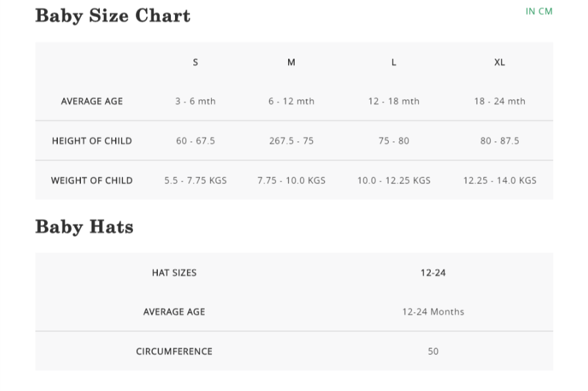The width and height of the screenshot is (588, 391).
Task: Switch units to IN (inches)
Action: [x=530, y=11]
